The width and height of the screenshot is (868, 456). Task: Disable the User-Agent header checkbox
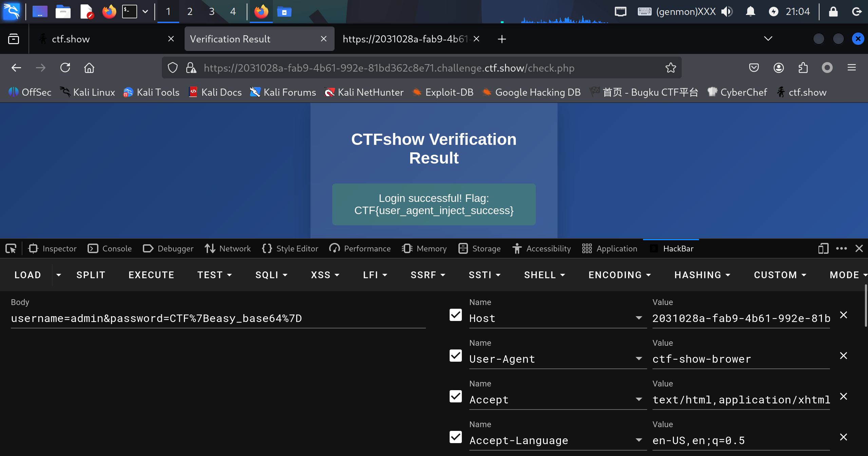click(455, 356)
